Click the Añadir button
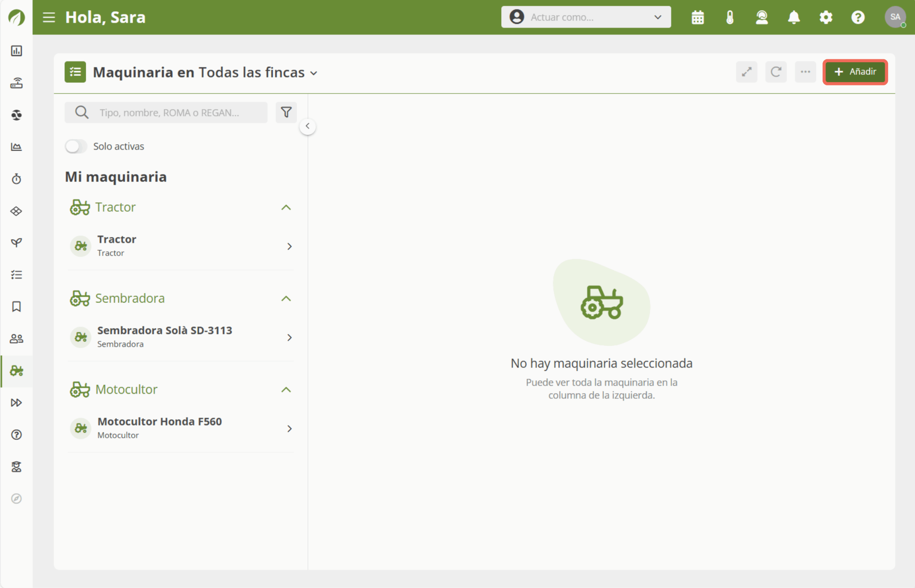This screenshot has width=915, height=588. tap(855, 72)
